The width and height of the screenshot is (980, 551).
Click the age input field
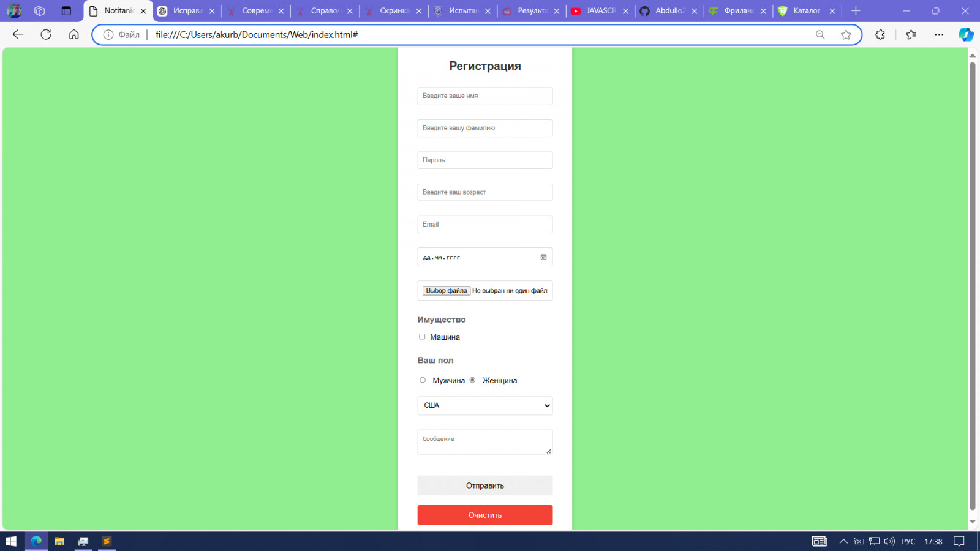[485, 192]
